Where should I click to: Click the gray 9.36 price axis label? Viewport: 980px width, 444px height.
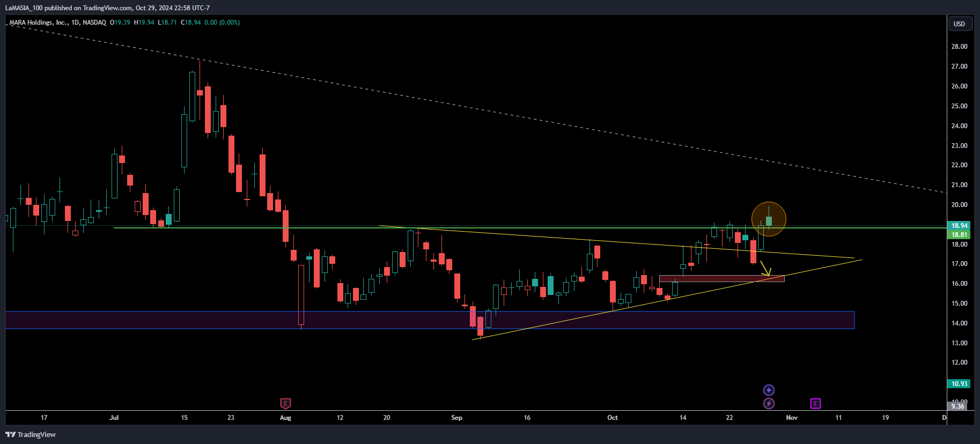(957, 406)
